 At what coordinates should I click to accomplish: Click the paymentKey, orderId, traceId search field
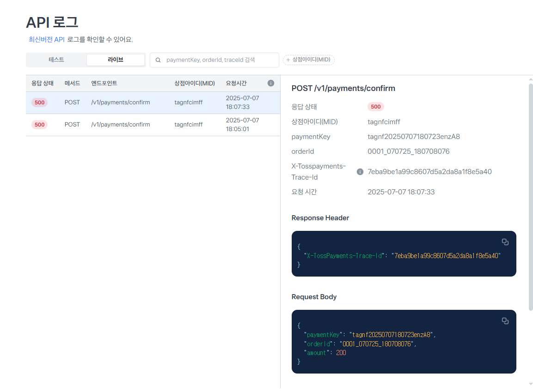pyautogui.click(x=214, y=60)
